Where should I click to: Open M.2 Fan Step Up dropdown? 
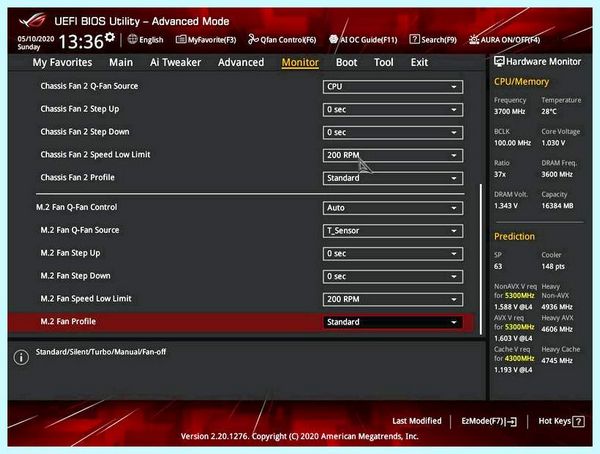(393, 253)
